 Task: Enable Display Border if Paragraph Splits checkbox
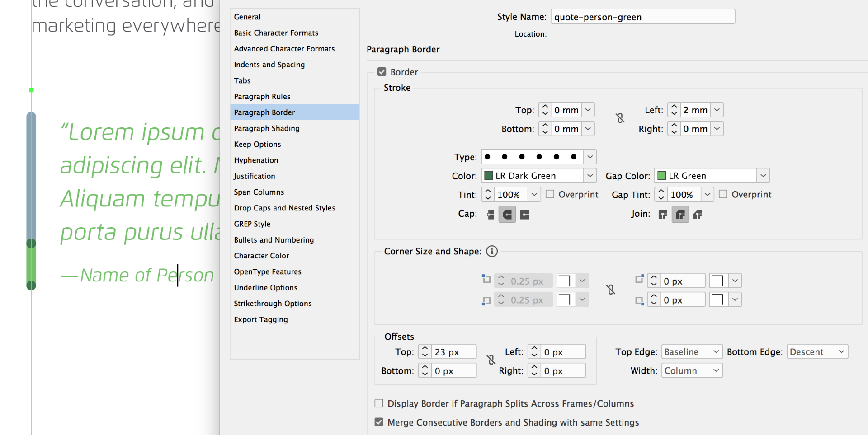click(379, 403)
